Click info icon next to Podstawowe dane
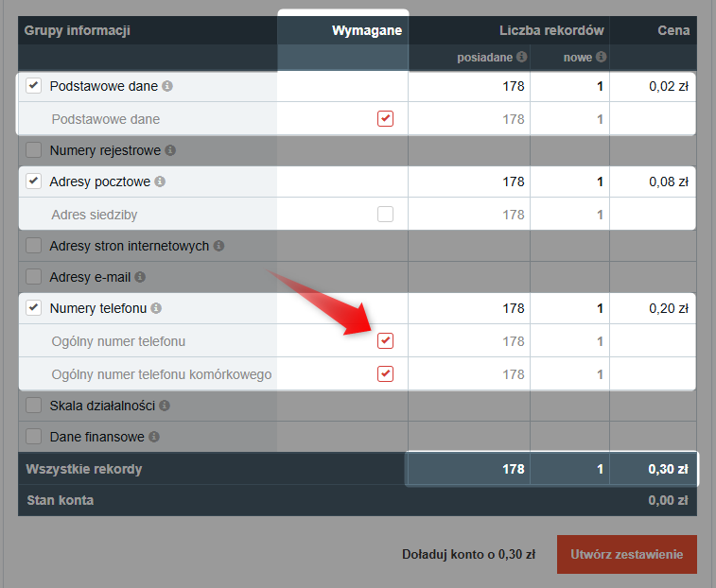716x588 pixels. (x=167, y=86)
